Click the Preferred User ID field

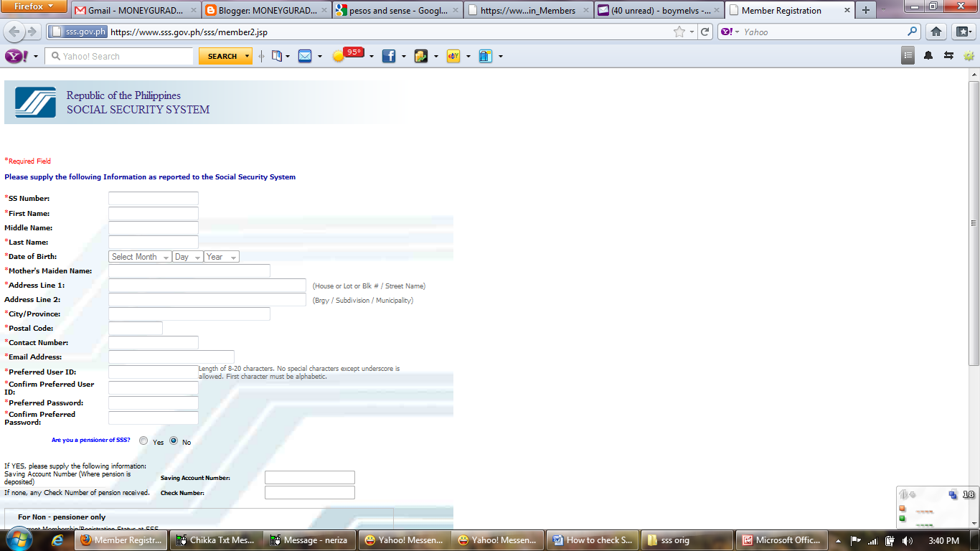(153, 372)
